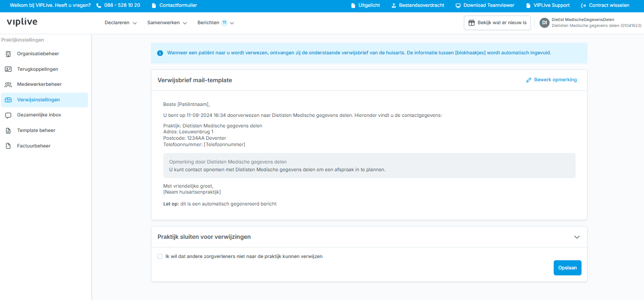Open the Berichten dropdown chevron
This screenshot has width=644, height=300.
[232, 23]
